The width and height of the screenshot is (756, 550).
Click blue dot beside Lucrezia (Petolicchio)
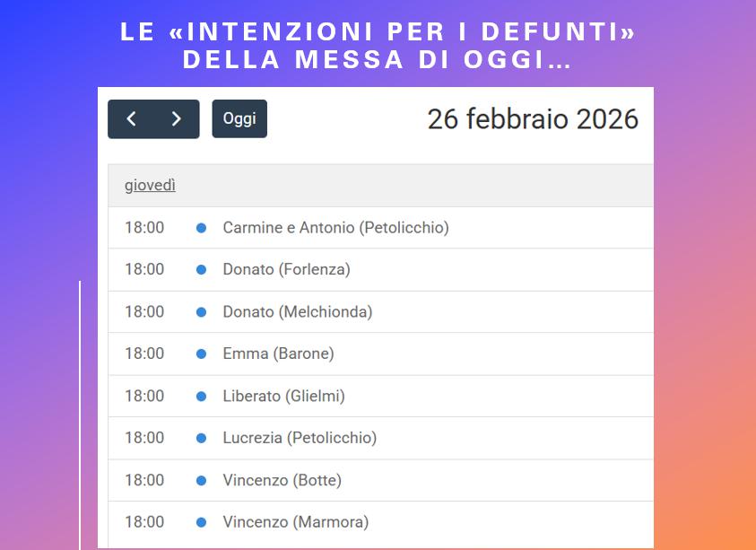pyautogui.click(x=201, y=438)
